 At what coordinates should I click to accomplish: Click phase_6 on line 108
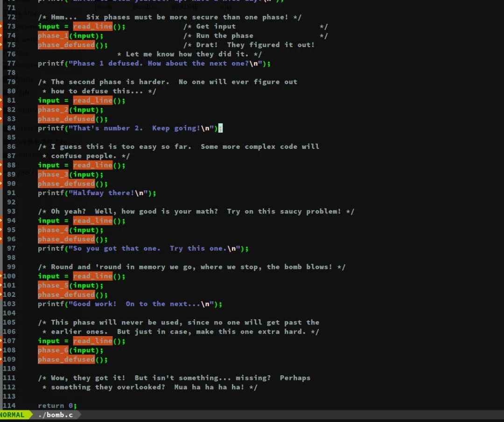(x=53, y=350)
